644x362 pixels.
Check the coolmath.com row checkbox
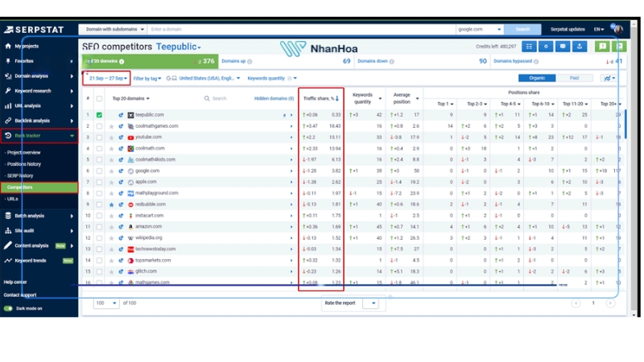point(99,149)
